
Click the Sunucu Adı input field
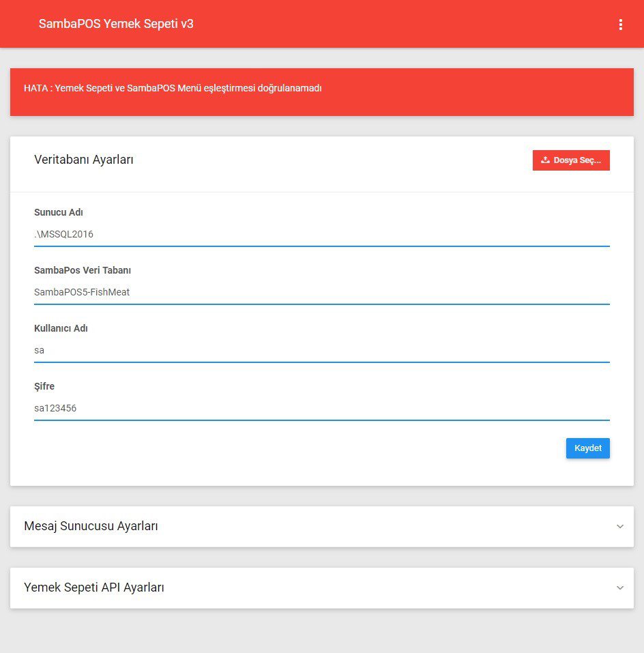click(321, 234)
